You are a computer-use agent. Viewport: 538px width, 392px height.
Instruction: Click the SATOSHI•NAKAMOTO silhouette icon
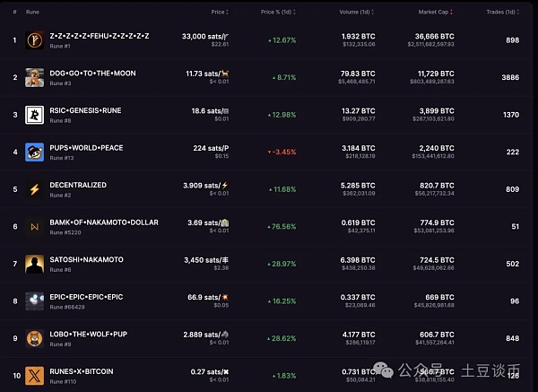pos(35,265)
